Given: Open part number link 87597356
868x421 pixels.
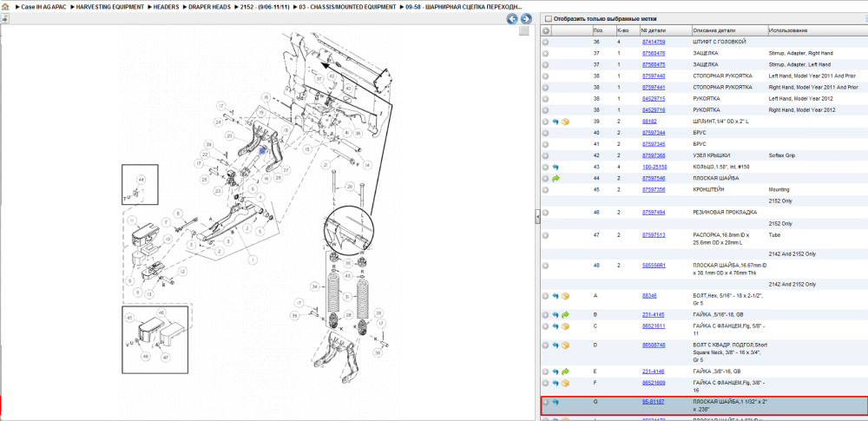Looking at the screenshot, I should point(654,189).
